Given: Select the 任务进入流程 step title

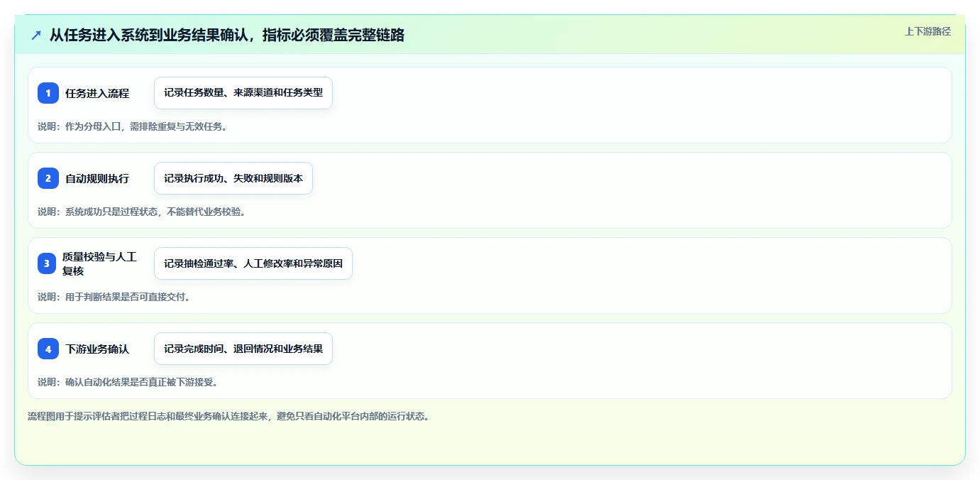Looking at the screenshot, I should click(x=97, y=93).
